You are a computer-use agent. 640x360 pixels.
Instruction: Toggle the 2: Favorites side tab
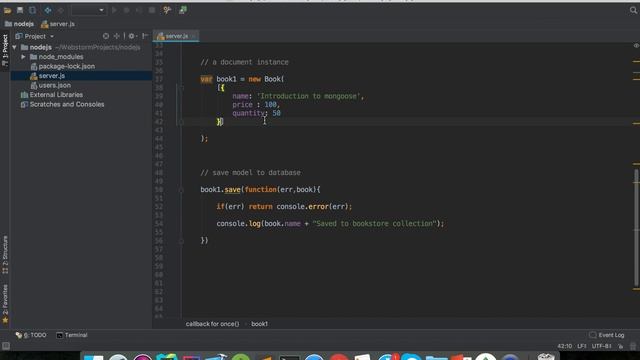point(5,304)
